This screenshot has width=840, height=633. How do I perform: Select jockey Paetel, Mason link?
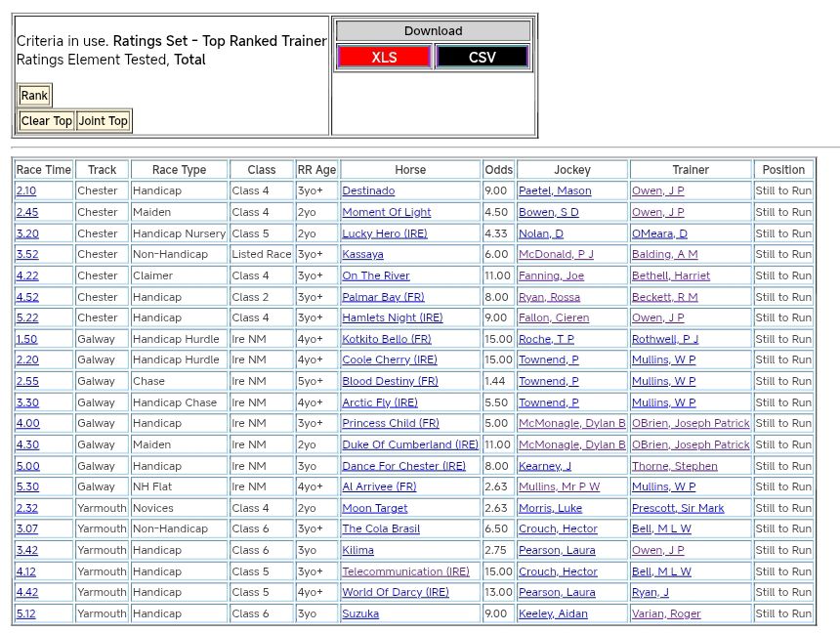click(554, 191)
